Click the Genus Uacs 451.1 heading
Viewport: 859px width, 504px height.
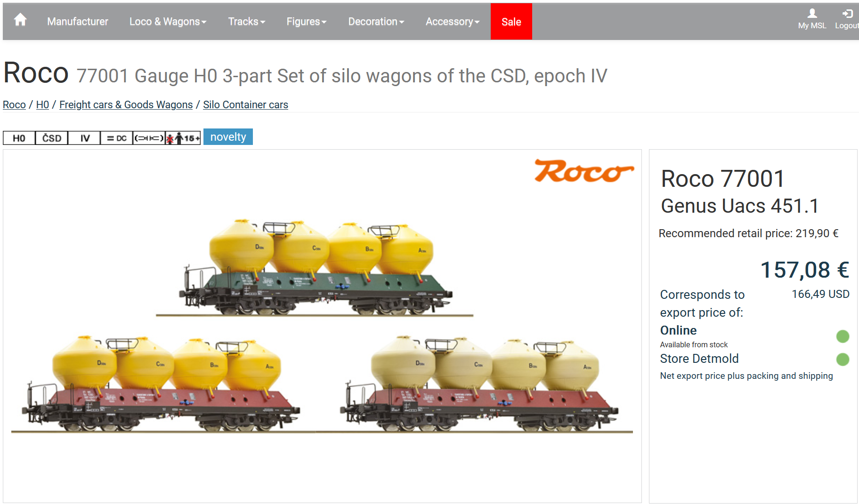[x=740, y=206]
